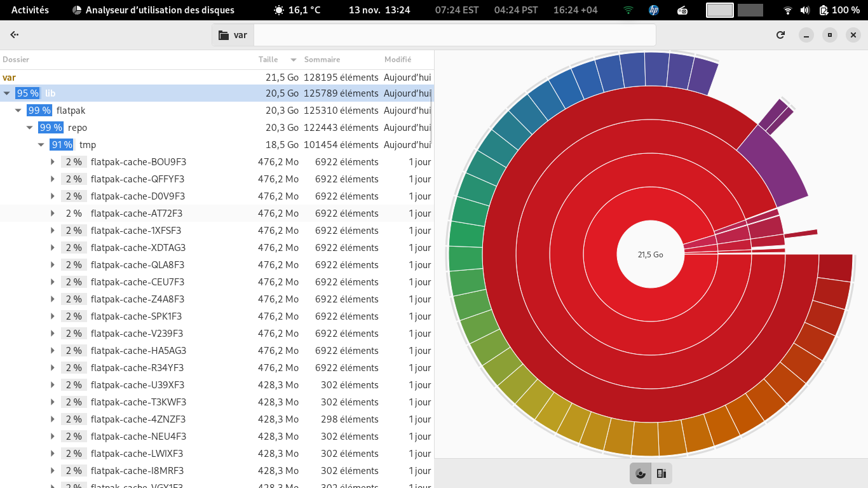Click the folder icon beside the var path

pyautogui.click(x=224, y=36)
